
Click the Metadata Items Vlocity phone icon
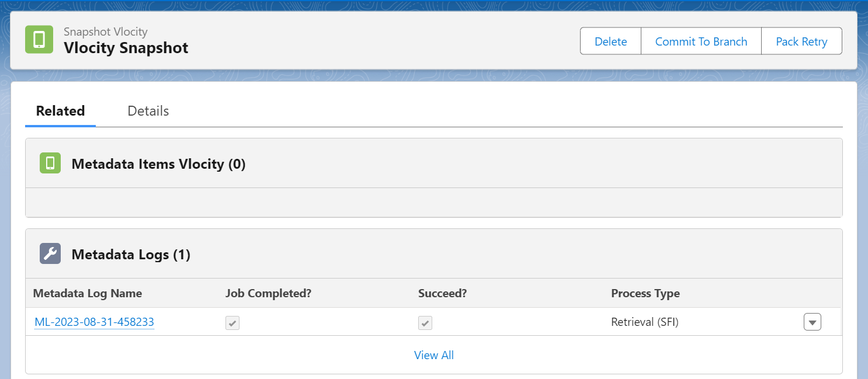[50, 163]
